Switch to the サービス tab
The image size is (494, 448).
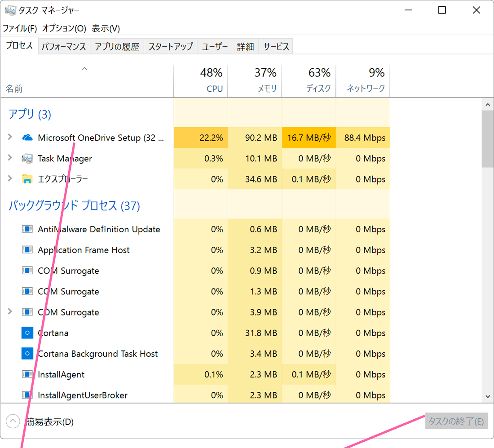click(276, 47)
